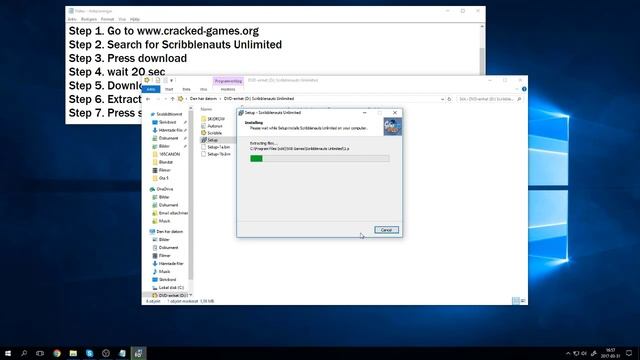
Task: Open the Redigera menu in Notepad
Action: click(89, 19)
